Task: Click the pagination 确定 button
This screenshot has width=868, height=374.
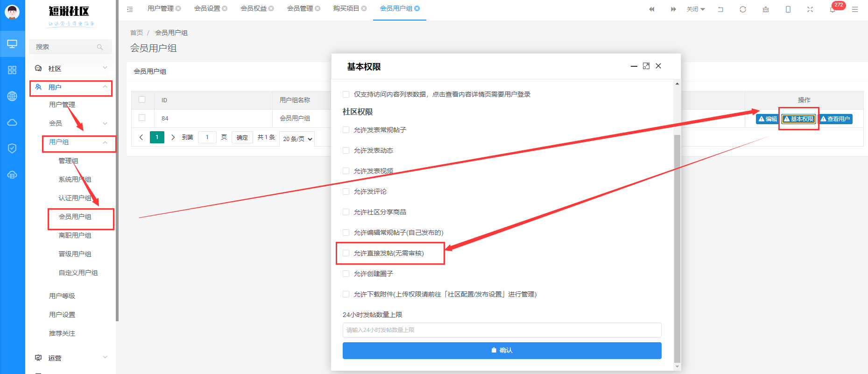Action: pyautogui.click(x=242, y=137)
